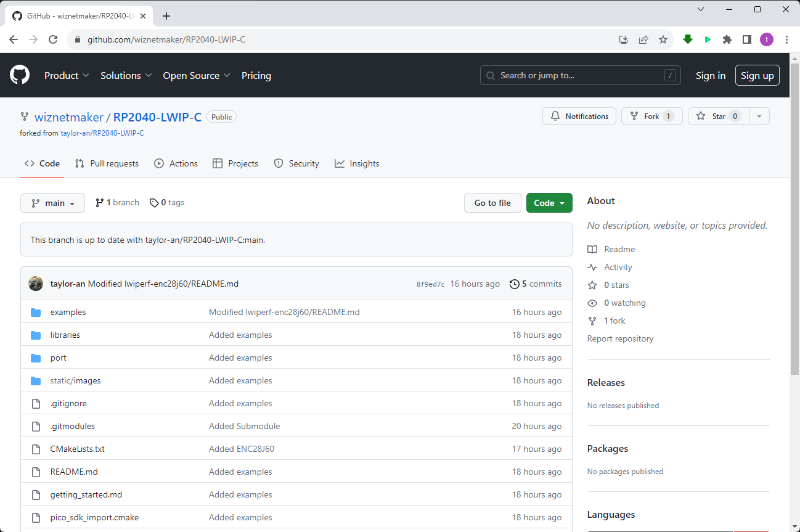Viewport: 800px width, 532px height.
Task: Click taylor-an's avatar in commit bar
Action: [36, 284]
